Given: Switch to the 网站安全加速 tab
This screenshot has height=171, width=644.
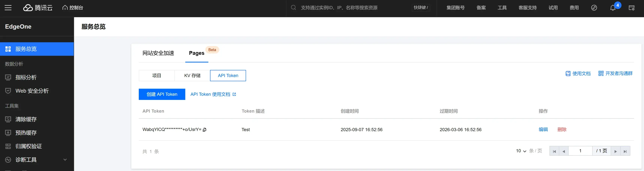Looking at the screenshot, I should coord(158,53).
